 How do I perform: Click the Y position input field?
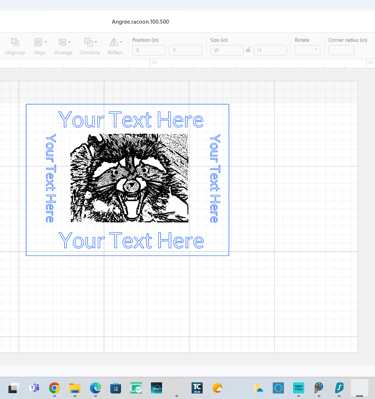pos(186,50)
